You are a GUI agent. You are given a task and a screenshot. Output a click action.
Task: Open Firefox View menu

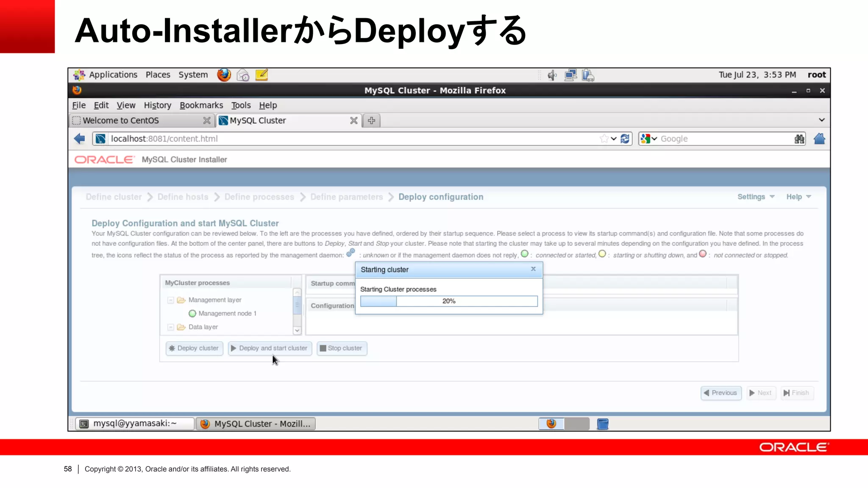tap(126, 105)
